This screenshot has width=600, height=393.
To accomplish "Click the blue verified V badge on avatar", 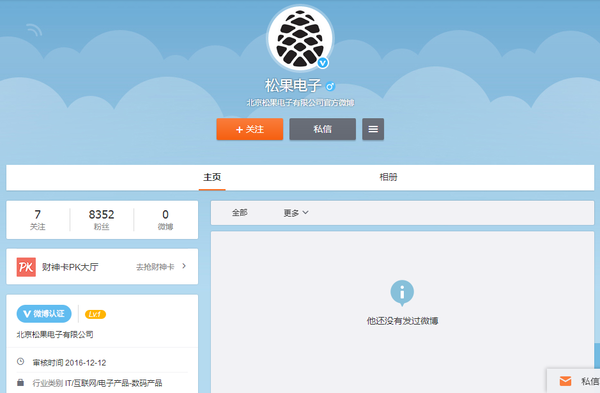I will point(323,62).
